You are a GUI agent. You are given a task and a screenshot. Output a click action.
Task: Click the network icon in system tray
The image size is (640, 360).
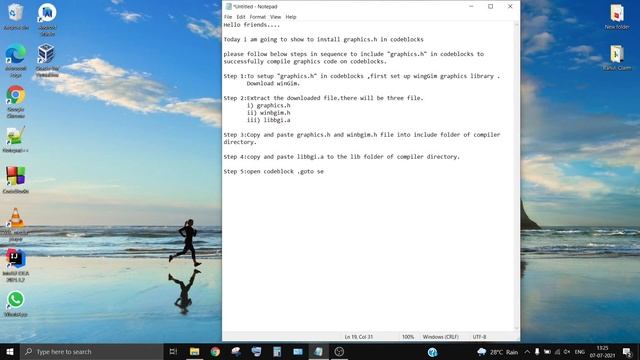557,352
